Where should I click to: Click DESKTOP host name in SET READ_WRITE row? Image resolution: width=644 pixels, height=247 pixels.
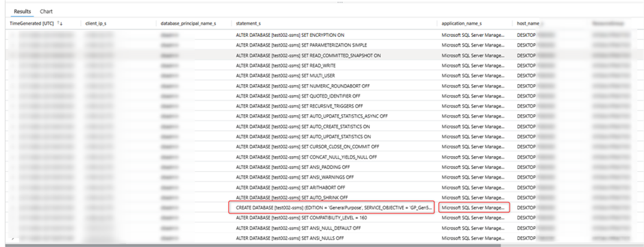click(x=527, y=66)
